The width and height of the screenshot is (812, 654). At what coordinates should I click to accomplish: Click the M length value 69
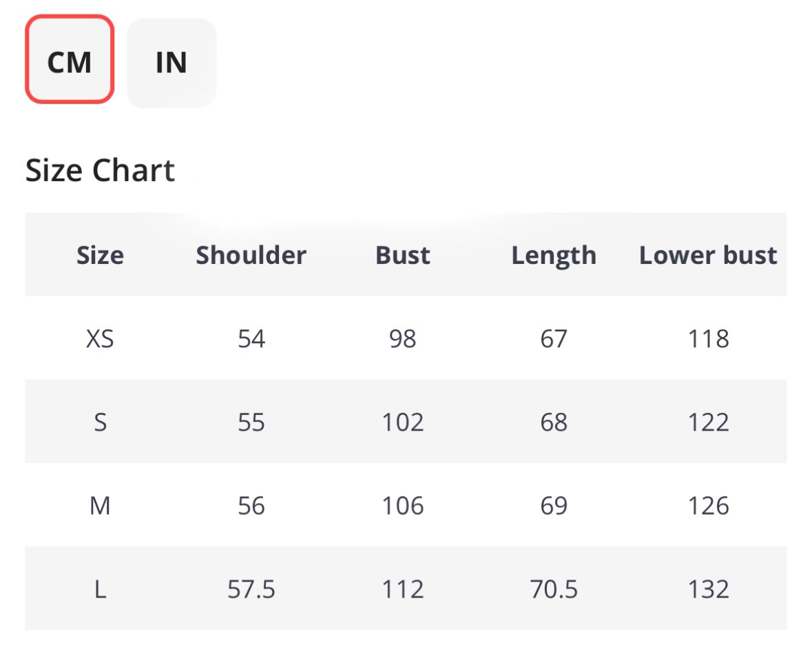click(x=554, y=507)
